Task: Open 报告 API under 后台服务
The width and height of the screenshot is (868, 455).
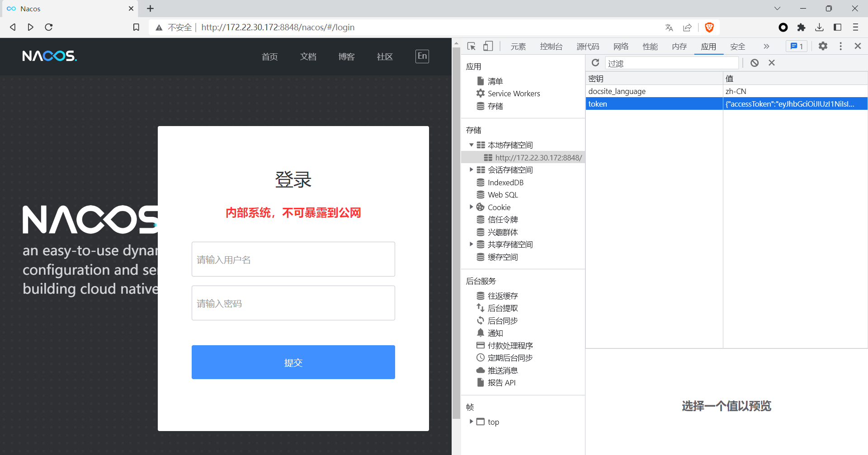Action: click(x=501, y=383)
